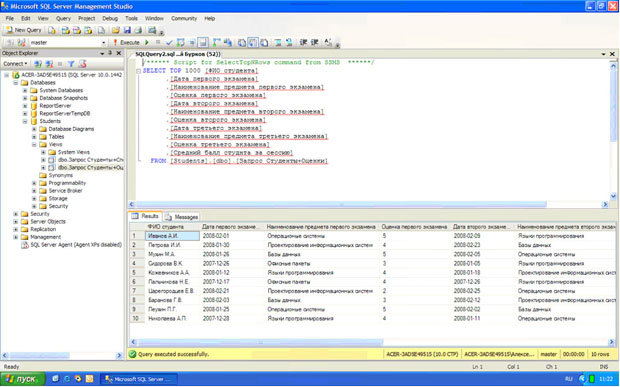Click the ФИО студента column header
620x387 pixels.
(x=172, y=227)
